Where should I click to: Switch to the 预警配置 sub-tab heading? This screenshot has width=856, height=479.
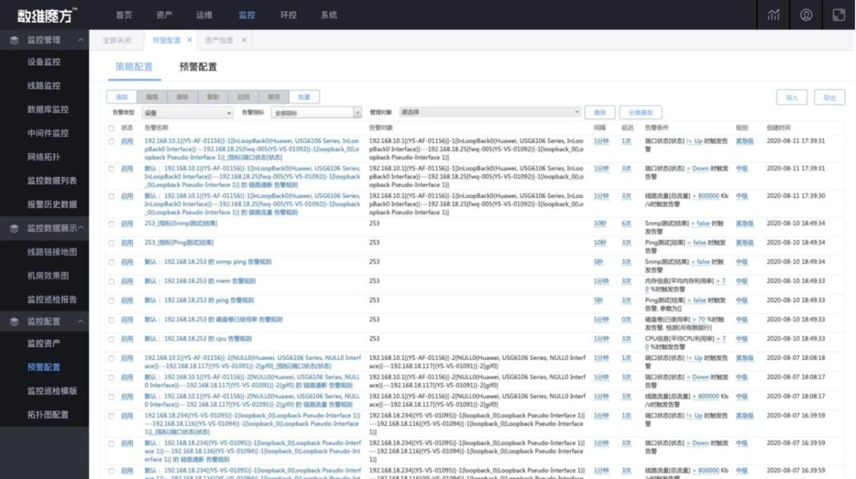(198, 67)
